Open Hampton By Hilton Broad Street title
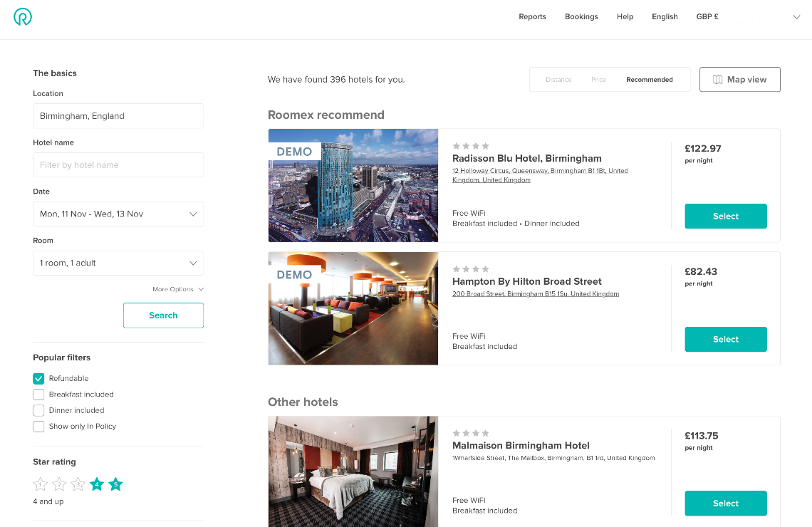The width and height of the screenshot is (812, 527). pos(526,281)
